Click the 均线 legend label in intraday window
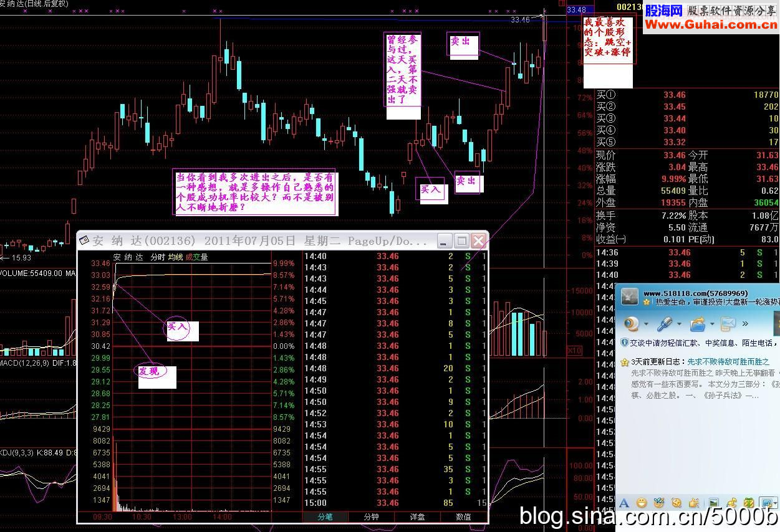The width and height of the screenshot is (780, 532). pyautogui.click(x=176, y=257)
